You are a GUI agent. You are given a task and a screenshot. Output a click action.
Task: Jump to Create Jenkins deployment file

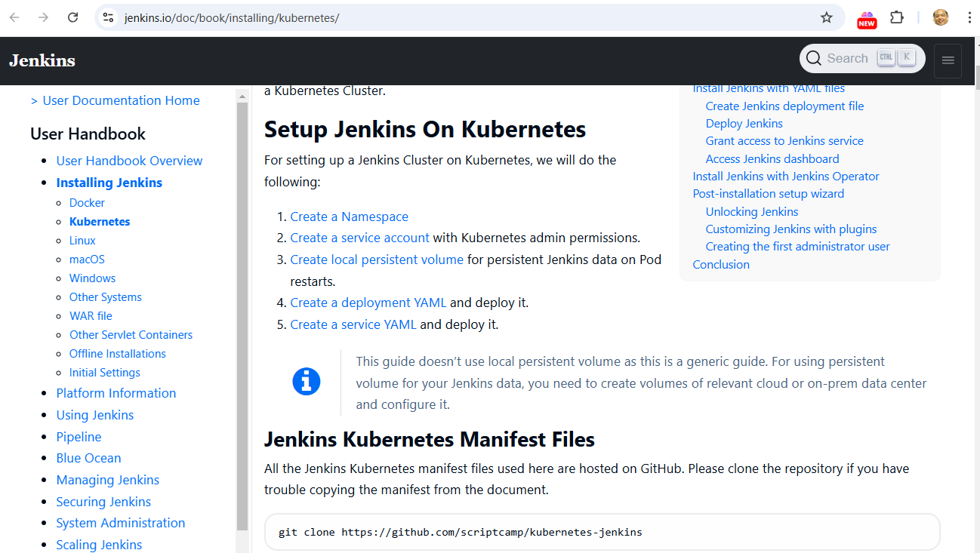tap(784, 106)
